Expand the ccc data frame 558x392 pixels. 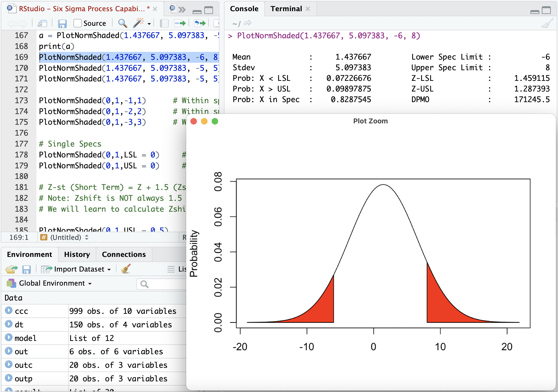9,310
